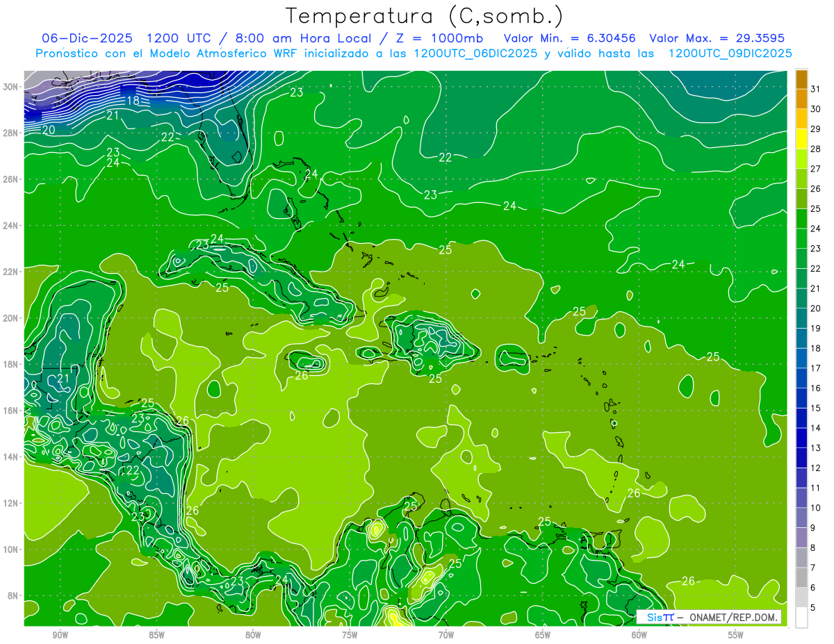The image size is (834, 644).
Task: Click the "55W" longitude axis label
Action: coord(736,635)
